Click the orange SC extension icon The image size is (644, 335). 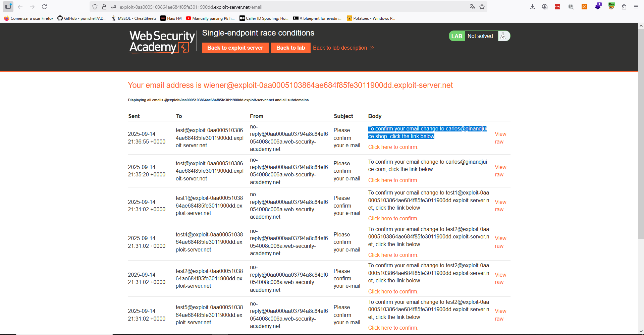(584, 7)
